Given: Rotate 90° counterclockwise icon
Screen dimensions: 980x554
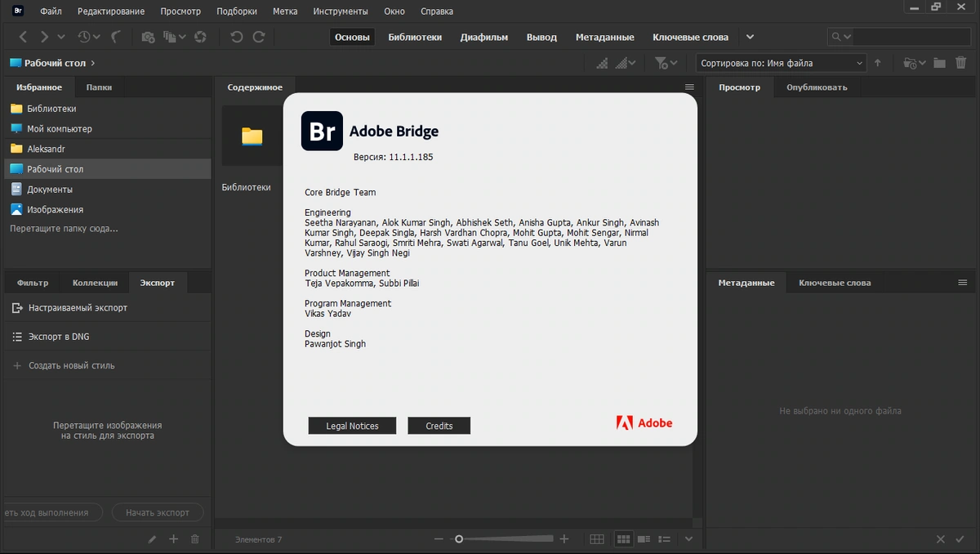Looking at the screenshot, I should coord(237,37).
